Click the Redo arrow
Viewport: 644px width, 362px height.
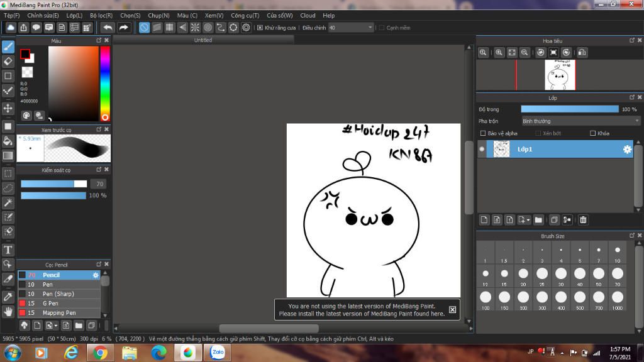(123, 28)
